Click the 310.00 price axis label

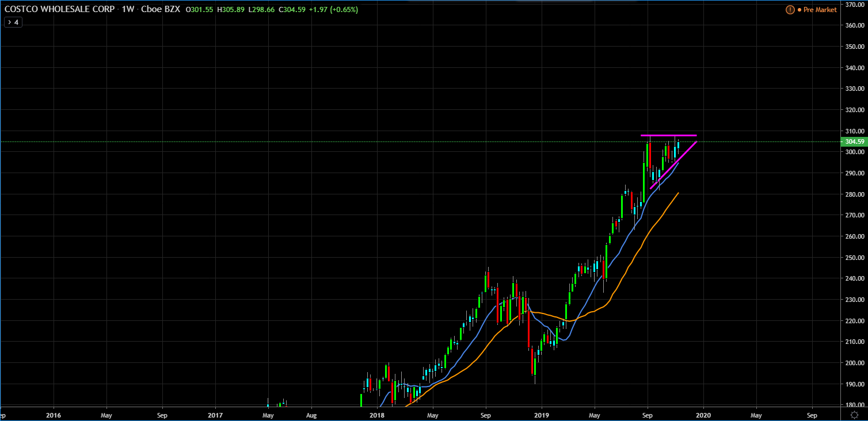[x=855, y=131]
